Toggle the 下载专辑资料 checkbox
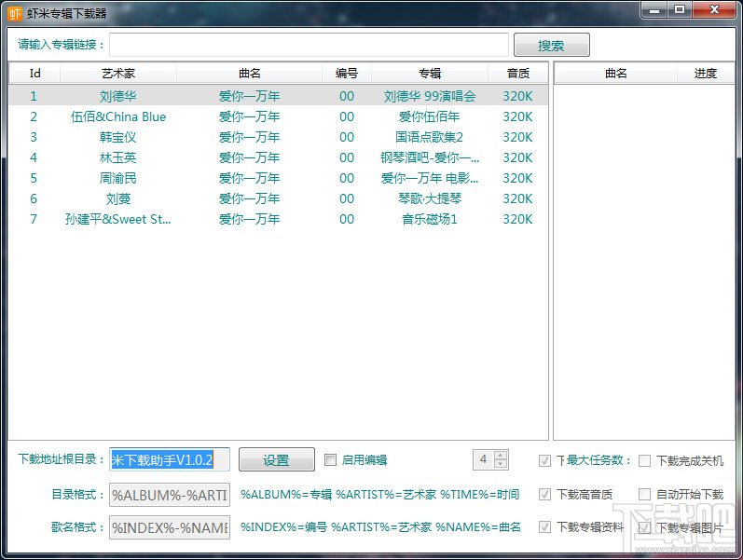Viewport: 743px width, 560px height. coord(545,526)
